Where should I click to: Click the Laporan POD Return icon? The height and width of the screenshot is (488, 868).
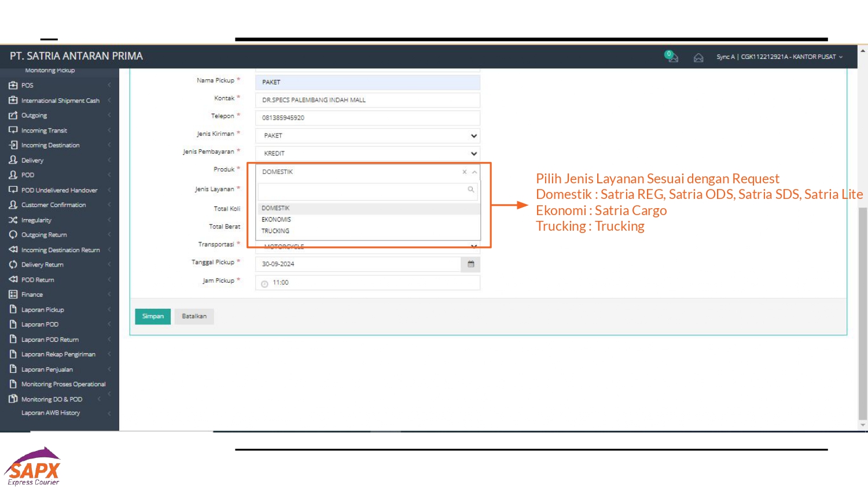coord(13,339)
